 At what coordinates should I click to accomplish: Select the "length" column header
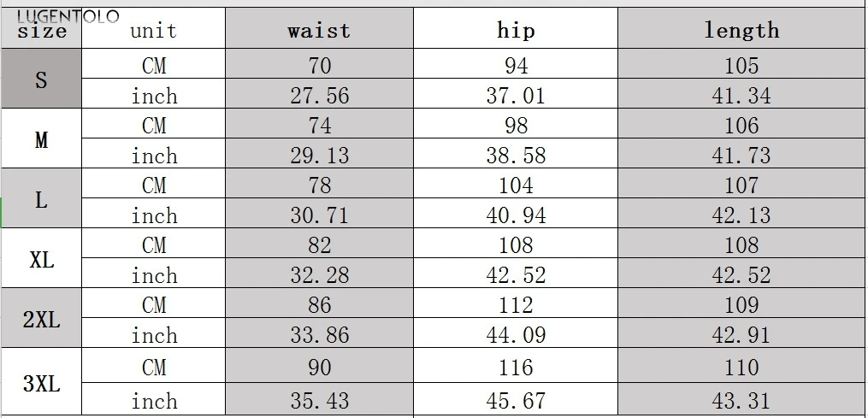pyautogui.click(x=741, y=31)
